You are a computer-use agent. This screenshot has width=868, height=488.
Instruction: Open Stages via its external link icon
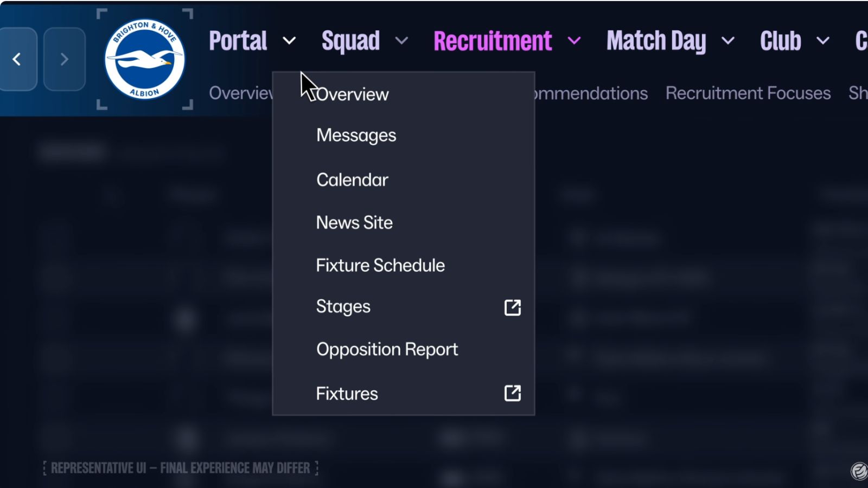(512, 307)
